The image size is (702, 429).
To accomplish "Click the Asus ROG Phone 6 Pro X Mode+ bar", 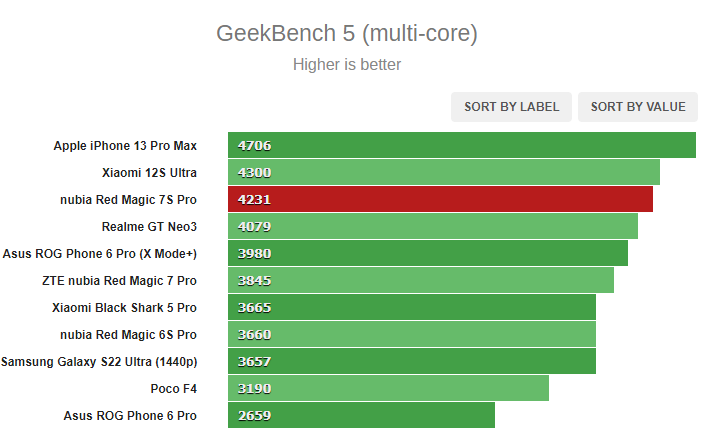I will point(428,253).
